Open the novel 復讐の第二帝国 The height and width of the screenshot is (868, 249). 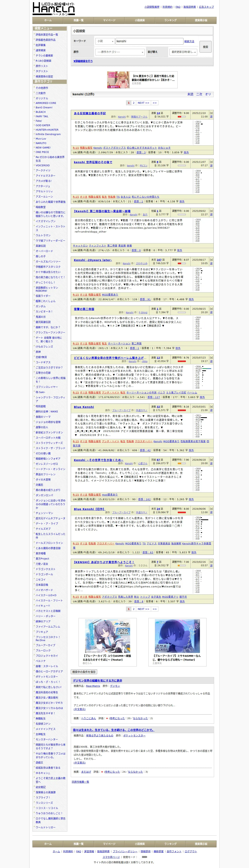[x=84, y=309]
